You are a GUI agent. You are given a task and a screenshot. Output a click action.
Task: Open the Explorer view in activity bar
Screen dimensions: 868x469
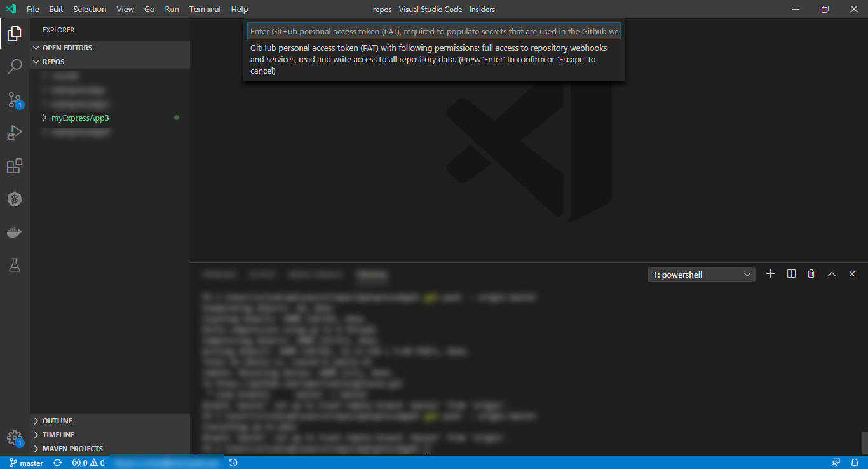tap(15, 33)
